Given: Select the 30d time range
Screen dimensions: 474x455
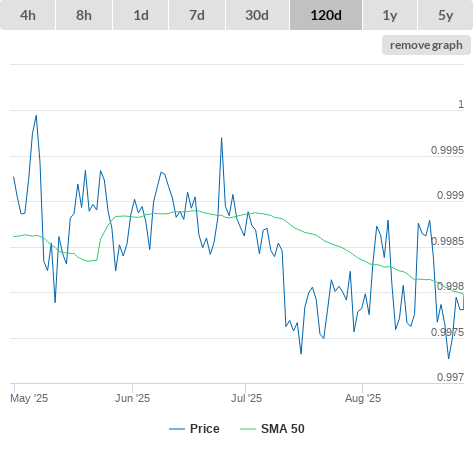Looking at the screenshot, I should (257, 15).
